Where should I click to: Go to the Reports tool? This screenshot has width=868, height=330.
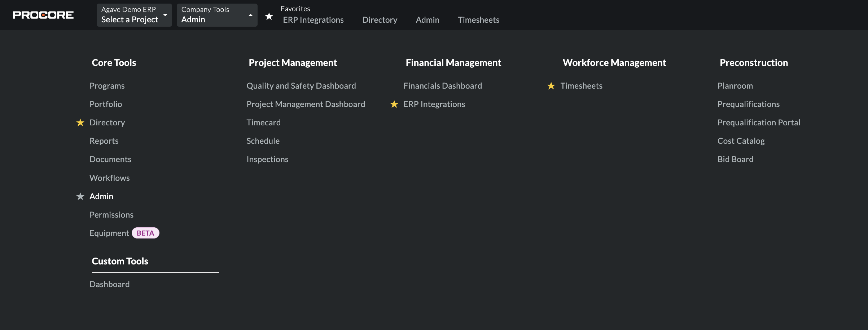[104, 141]
